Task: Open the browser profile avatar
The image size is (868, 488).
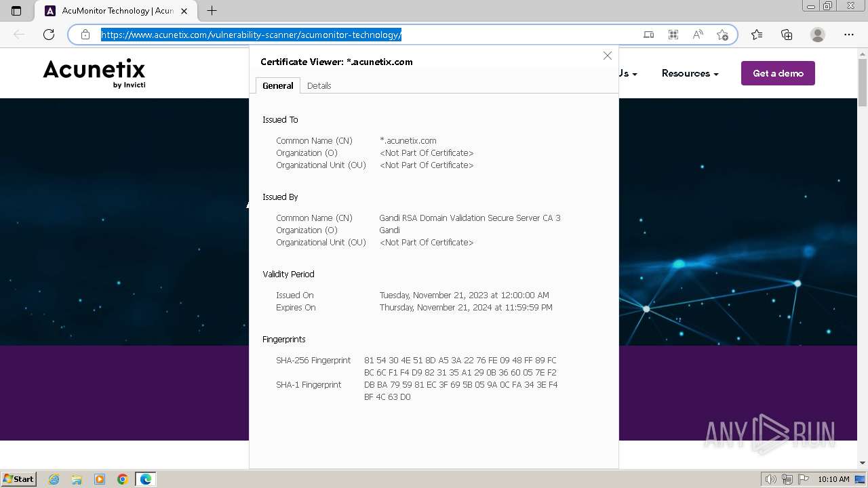Action: (818, 35)
